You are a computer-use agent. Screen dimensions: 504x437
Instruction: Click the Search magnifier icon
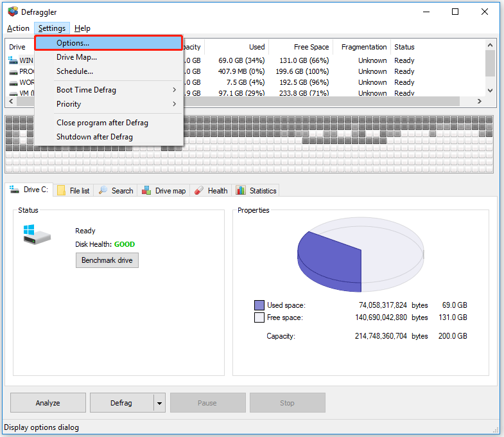103,190
